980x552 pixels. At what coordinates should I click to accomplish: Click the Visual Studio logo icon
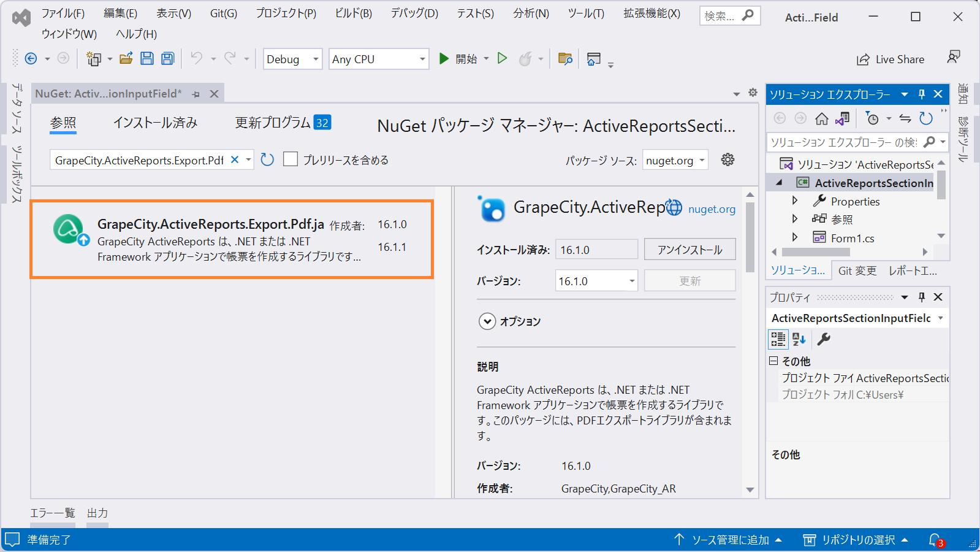coord(21,17)
